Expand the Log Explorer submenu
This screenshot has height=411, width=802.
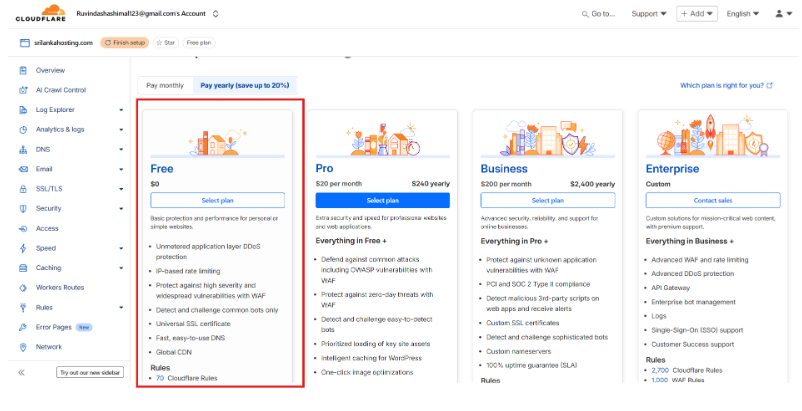pyautogui.click(x=121, y=110)
